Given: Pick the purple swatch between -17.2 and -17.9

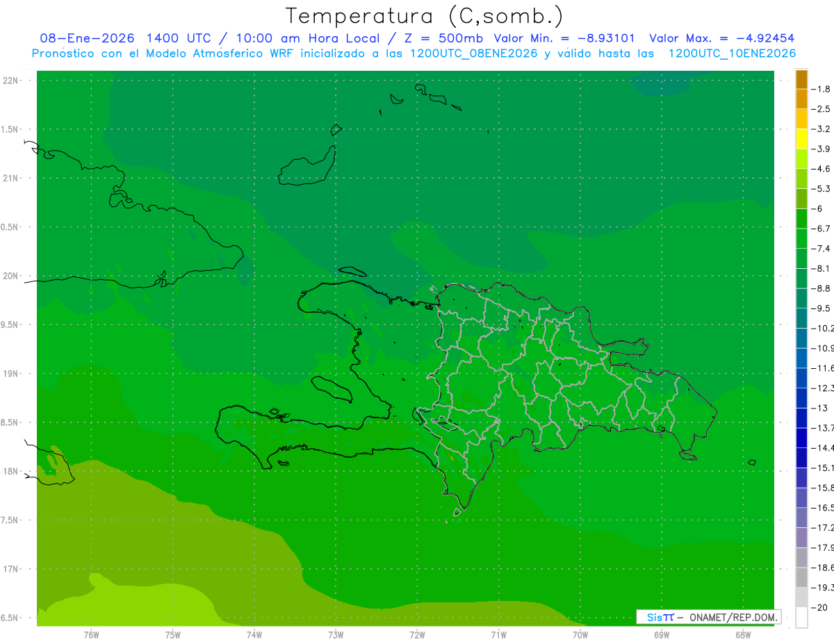Looking at the screenshot, I should [x=801, y=538].
